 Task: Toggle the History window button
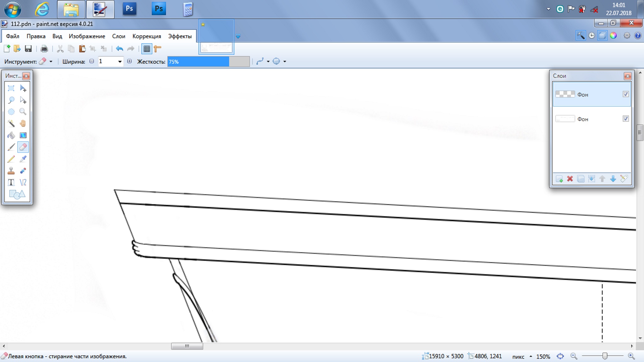(x=591, y=36)
